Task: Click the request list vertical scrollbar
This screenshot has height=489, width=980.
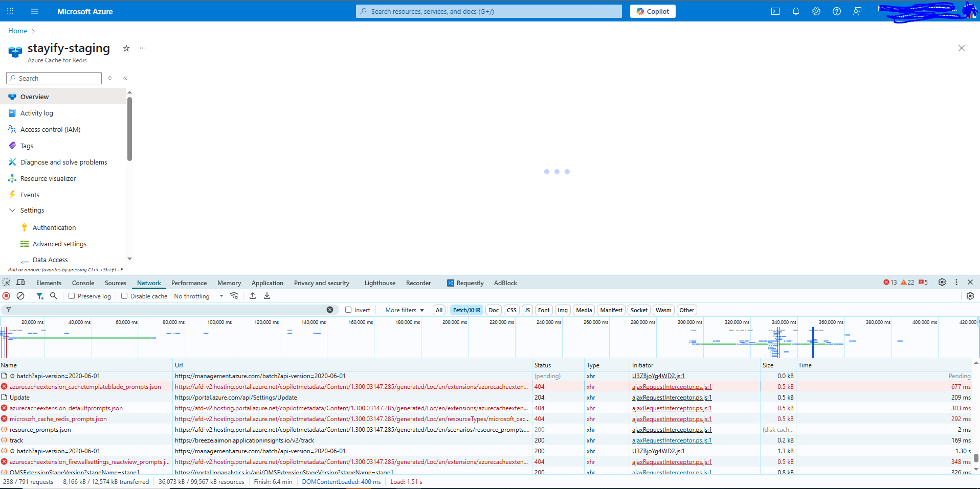Action: pyautogui.click(x=976, y=458)
